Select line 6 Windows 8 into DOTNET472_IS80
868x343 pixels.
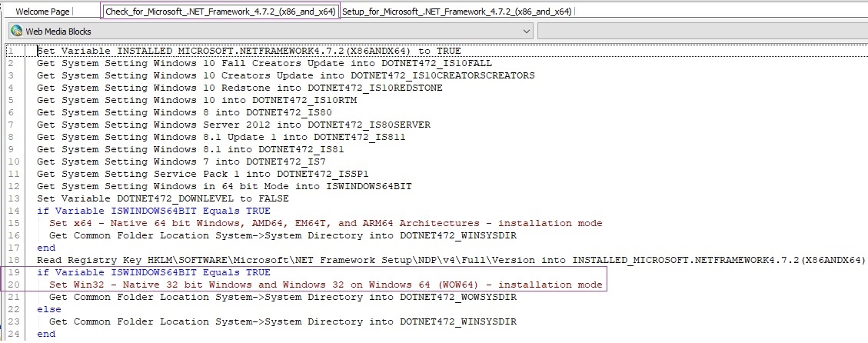(185, 112)
